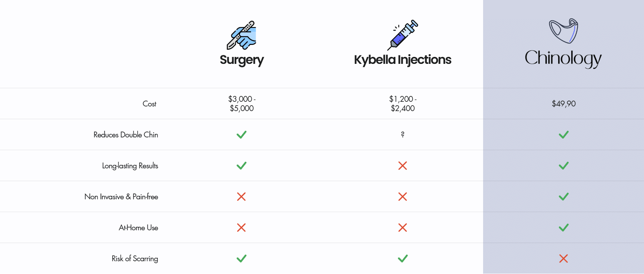Click the Surgery cost $3,000 - $5,000

tap(242, 104)
